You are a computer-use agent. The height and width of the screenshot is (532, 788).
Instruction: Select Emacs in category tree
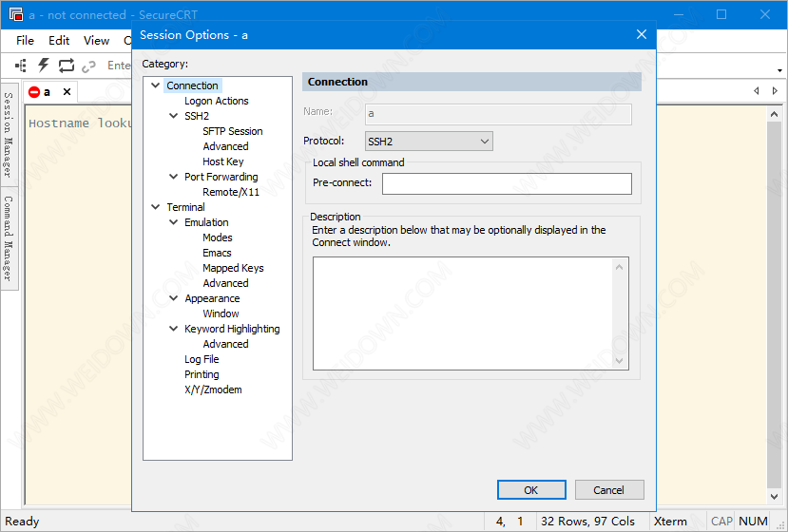coord(217,253)
